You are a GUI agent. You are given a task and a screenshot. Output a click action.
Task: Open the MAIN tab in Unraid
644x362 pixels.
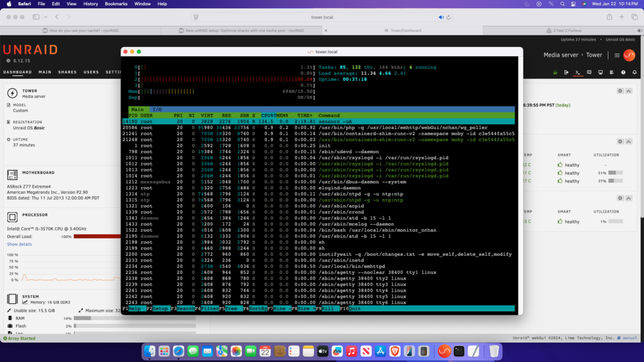(45, 72)
